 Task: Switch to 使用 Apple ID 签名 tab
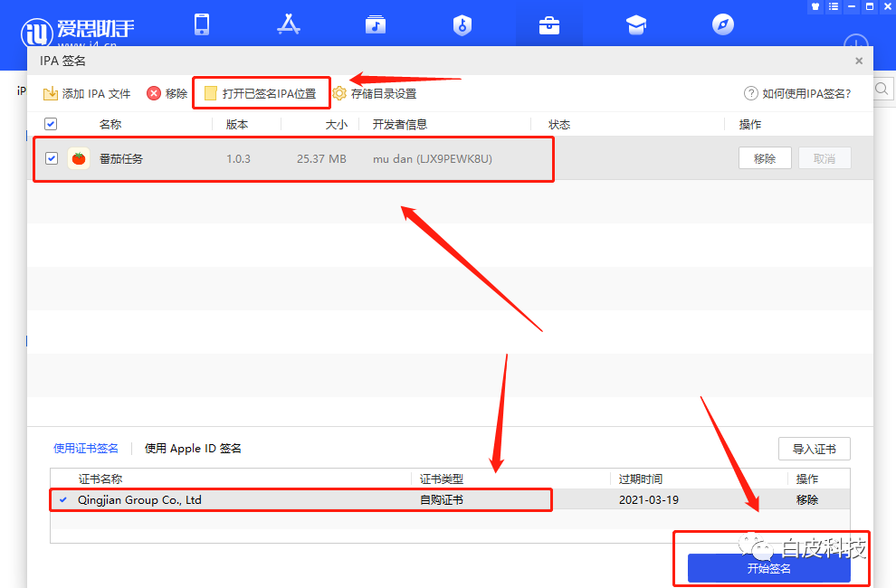(193, 449)
